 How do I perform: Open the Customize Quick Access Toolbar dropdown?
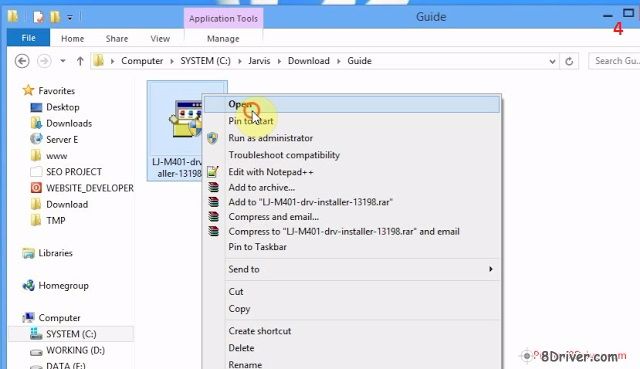(x=70, y=17)
